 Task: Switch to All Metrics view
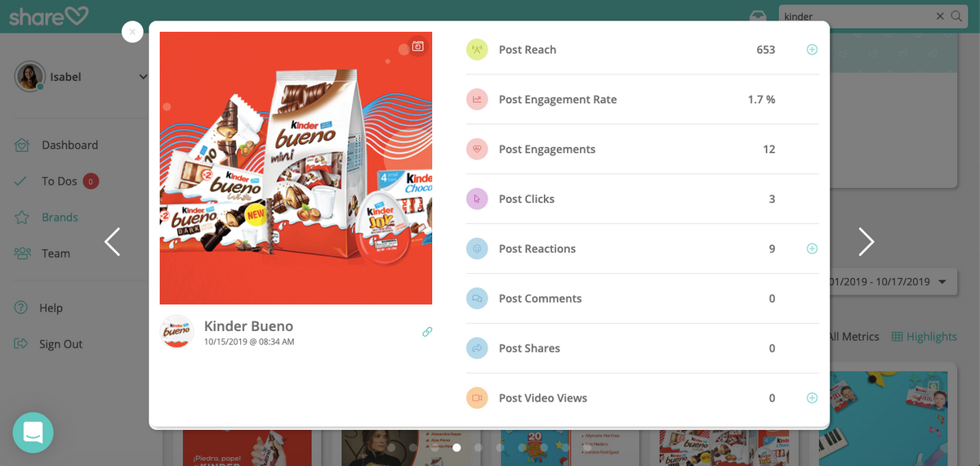click(854, 337)
